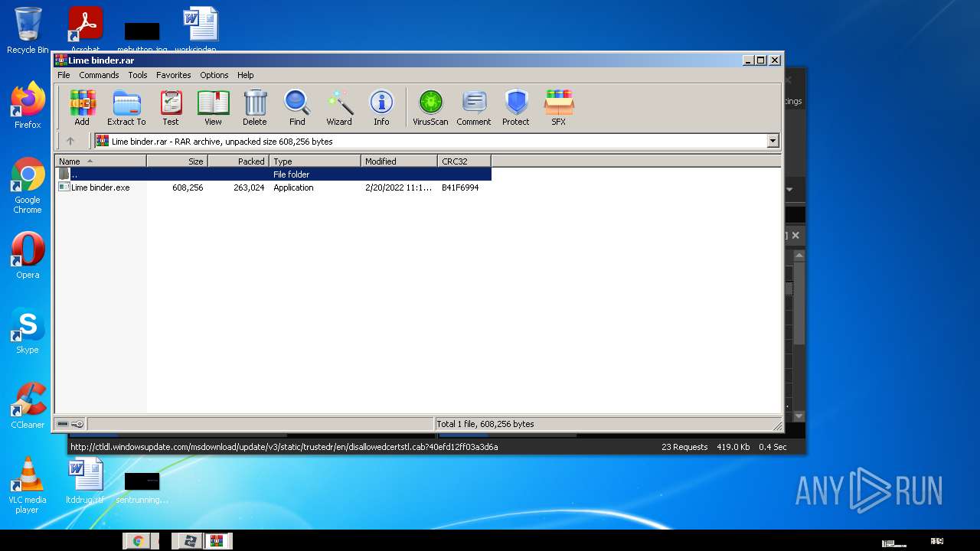This screenshot has width=980, height=551.
Task: Click the Test archive icon
Action: (171, 108)
